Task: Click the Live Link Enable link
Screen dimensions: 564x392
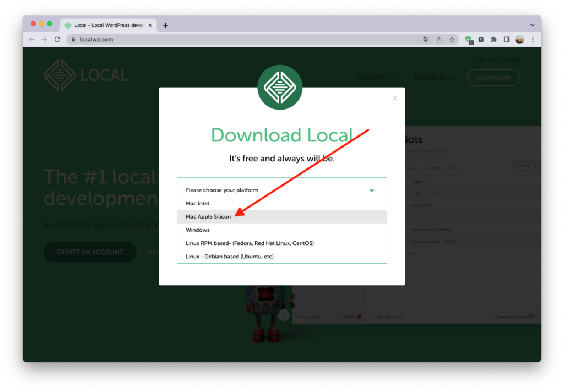Action: point(398,317)
